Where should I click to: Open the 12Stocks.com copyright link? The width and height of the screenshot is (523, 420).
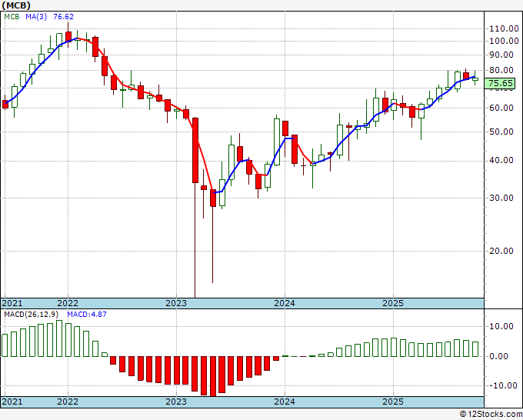coord(491,415)
